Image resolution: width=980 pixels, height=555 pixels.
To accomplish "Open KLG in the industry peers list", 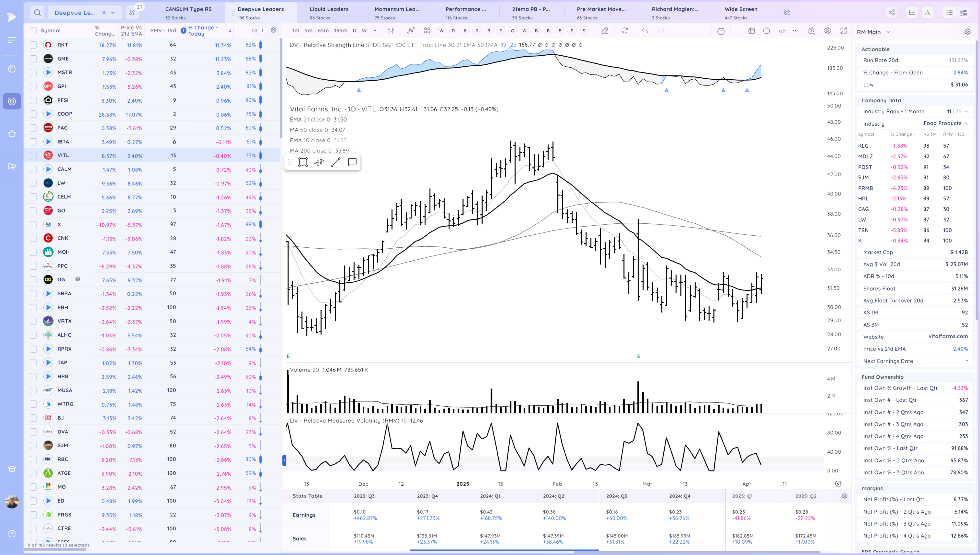I will click(x=863, y=146).
